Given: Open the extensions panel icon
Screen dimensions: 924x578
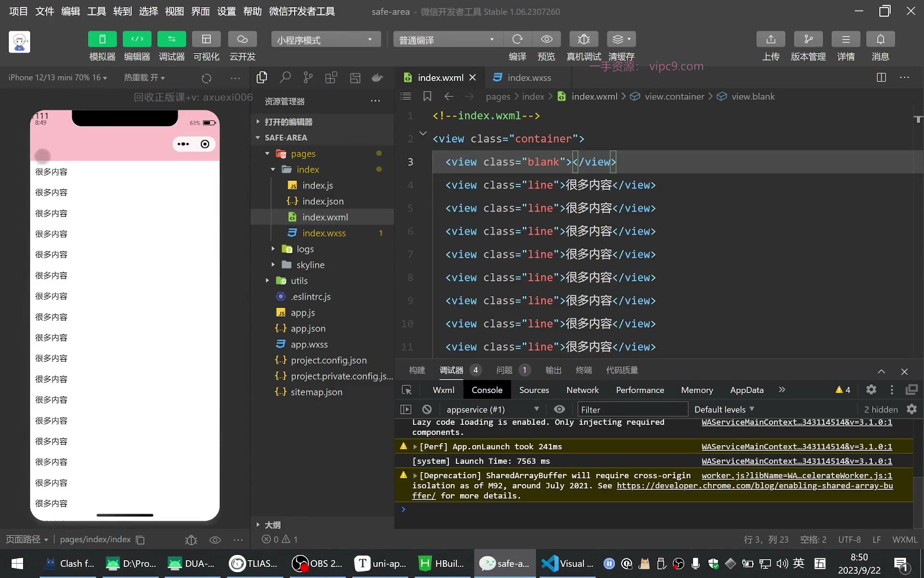Looking at the screenshot, I should [x=331, y=77].
